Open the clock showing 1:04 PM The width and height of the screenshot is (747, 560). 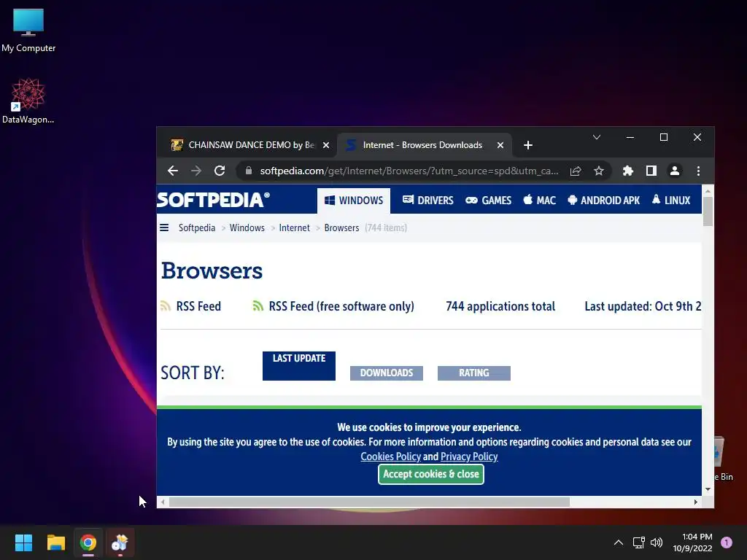point(692,542)
